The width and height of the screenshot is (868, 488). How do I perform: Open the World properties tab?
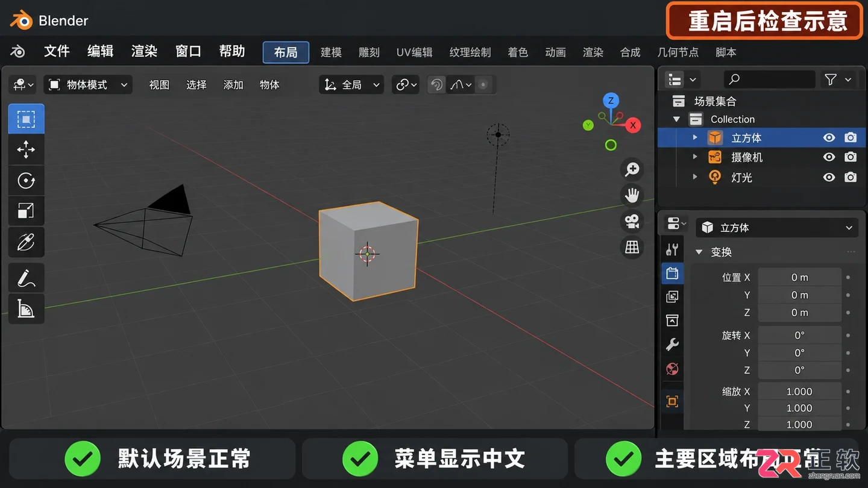(x=672, y=369)
